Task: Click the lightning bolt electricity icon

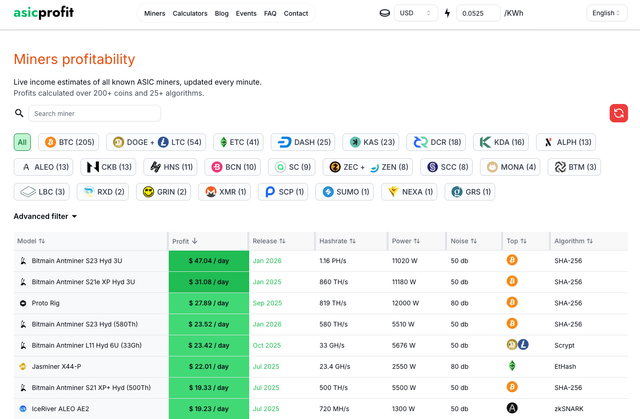Action: pyautogui.click(x=447, y=13)
